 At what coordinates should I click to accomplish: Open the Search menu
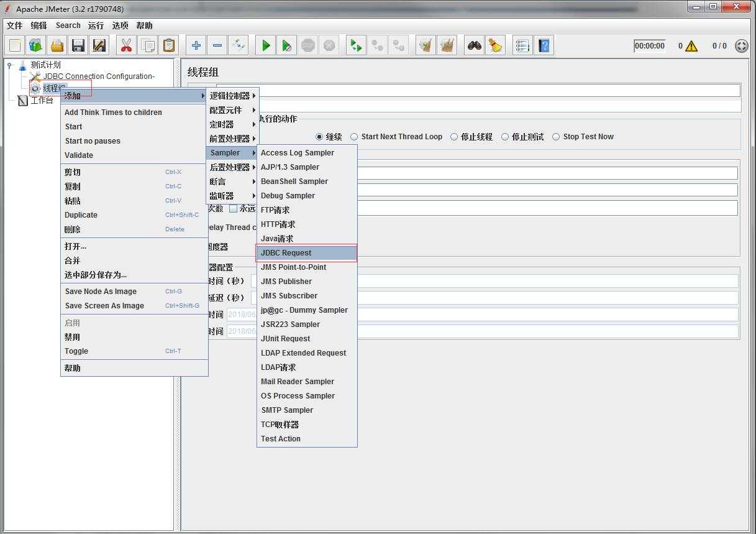(68, 25)
